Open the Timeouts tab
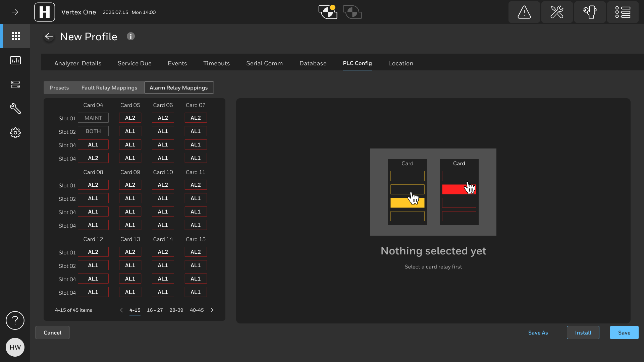This screenshot has width=644, height=362. pyautogui.click(x=216, y=63)
